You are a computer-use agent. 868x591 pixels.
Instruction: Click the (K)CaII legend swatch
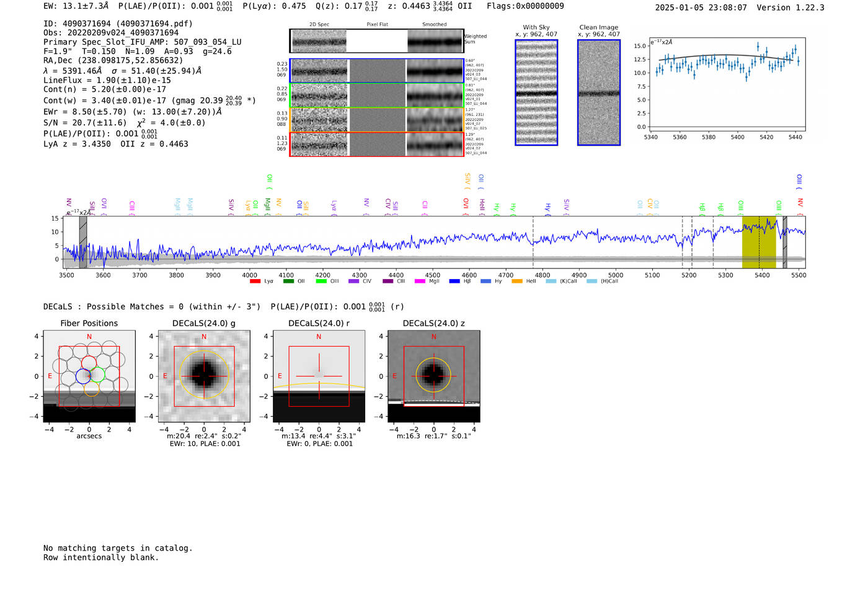pos(551,282)
